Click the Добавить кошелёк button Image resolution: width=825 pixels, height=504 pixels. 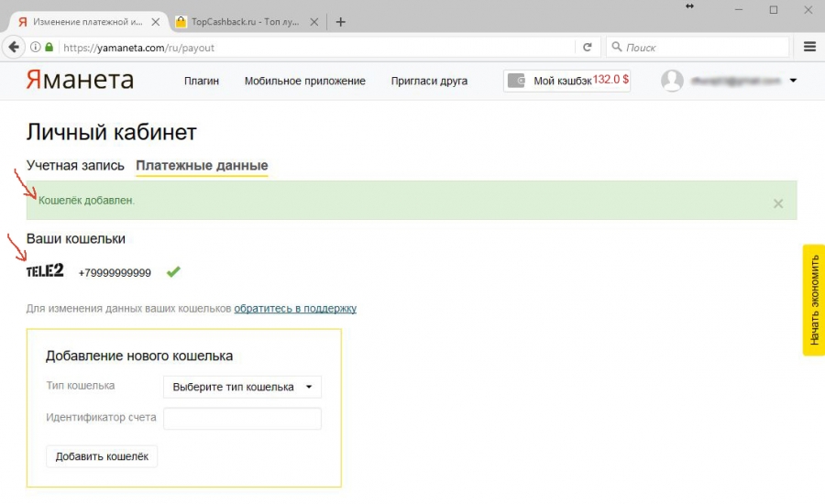click(x=102, y=456)
